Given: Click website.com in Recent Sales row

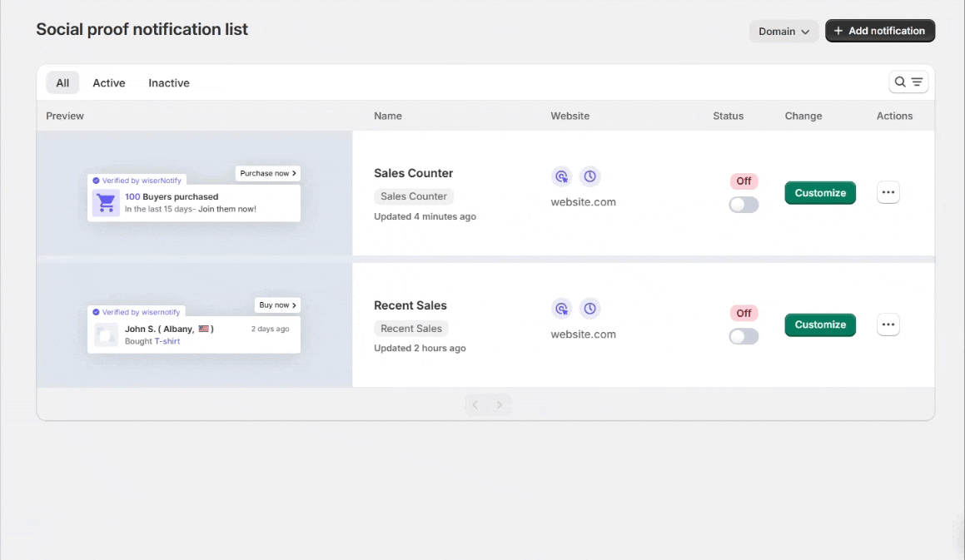Looking at the screenshot, I should pos(584,335).
